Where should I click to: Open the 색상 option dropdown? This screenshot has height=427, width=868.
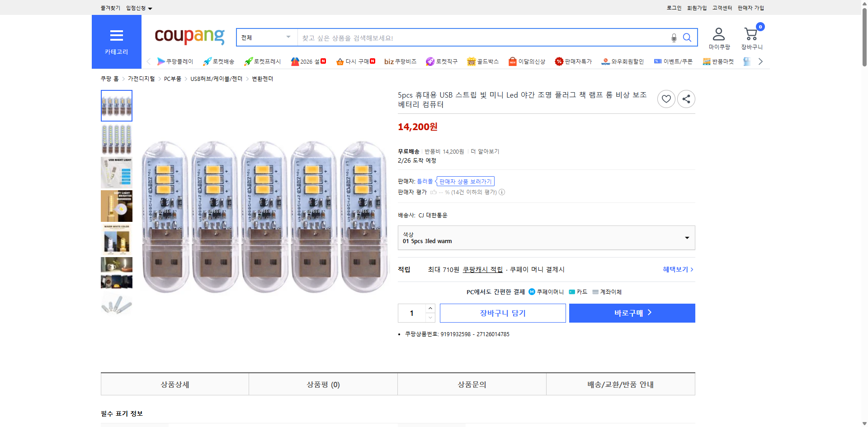click(546, 238)
